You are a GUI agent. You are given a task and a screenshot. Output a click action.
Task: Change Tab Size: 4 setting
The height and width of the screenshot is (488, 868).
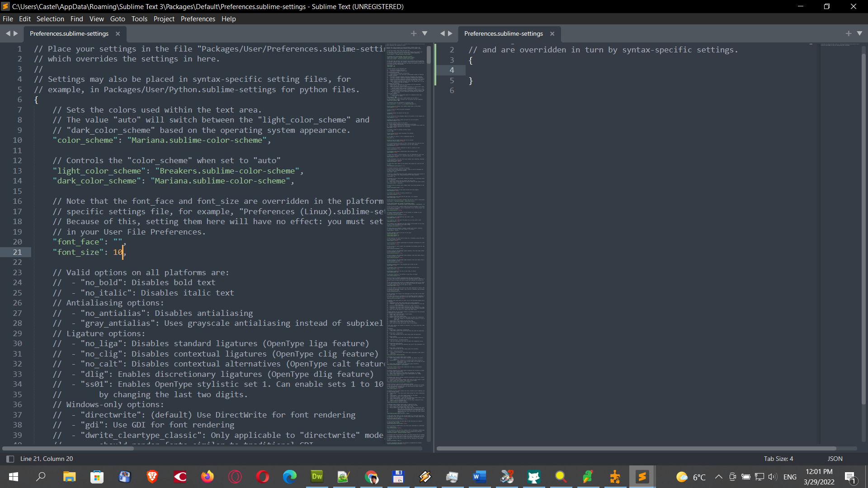[778, 459]
